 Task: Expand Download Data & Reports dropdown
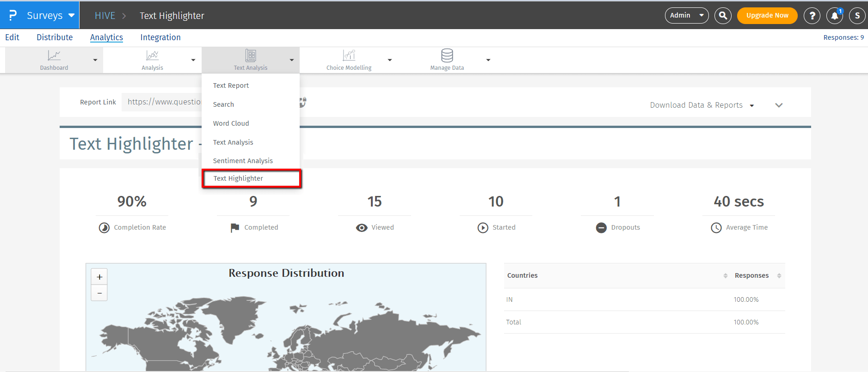click(x=702, y=105)
